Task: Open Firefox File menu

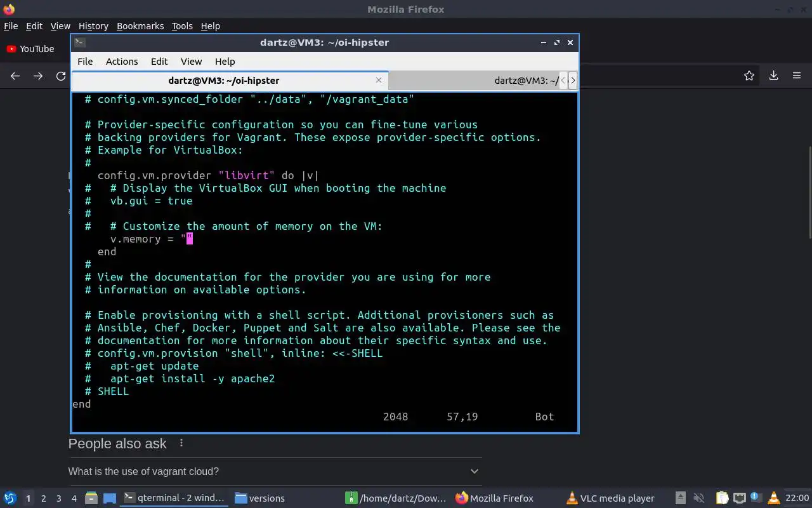Action: [11, 26]
